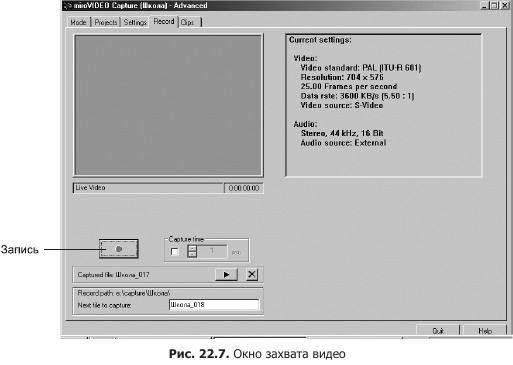The width and height of the screenshot is (513, 365).
Task: Click the live video preview area
Action: point(168,105)
